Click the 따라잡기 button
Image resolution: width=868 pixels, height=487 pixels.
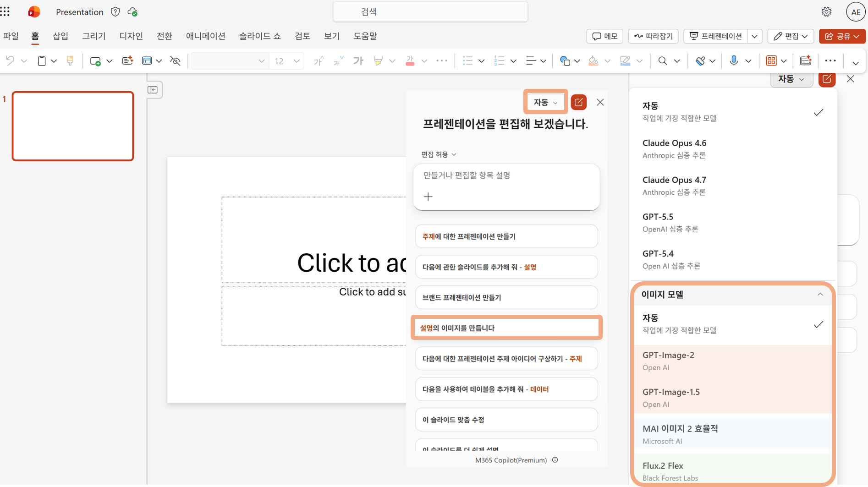653,36
